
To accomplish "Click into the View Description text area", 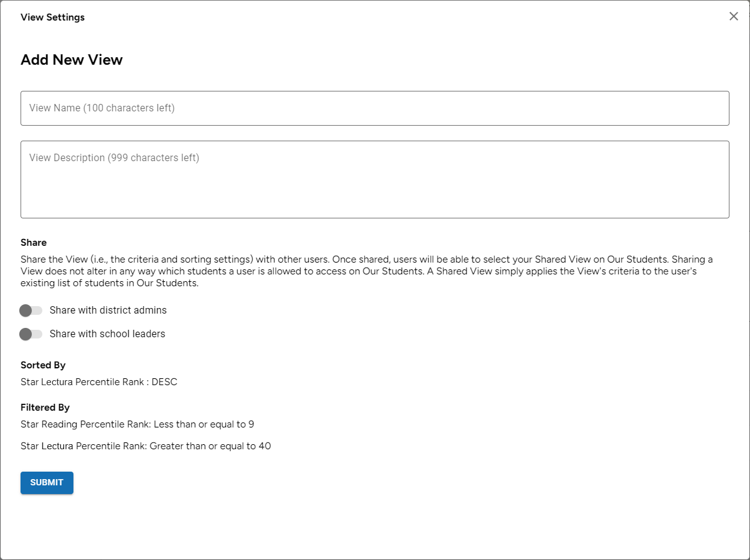I will pyautogui.click(x=375, y=179).
